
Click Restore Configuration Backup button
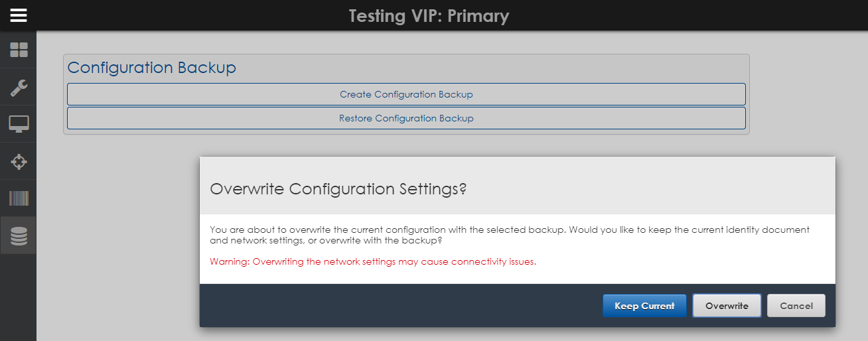pos(406,118)
